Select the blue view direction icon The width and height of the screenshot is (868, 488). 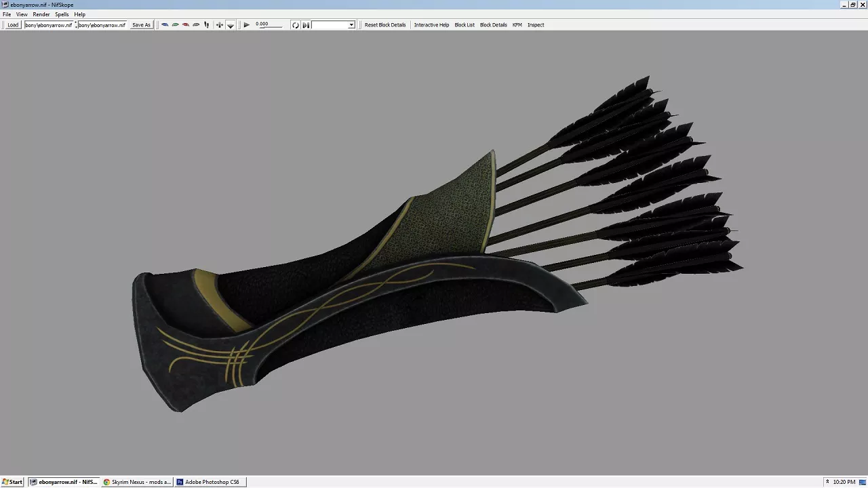[x=165, y=25]
